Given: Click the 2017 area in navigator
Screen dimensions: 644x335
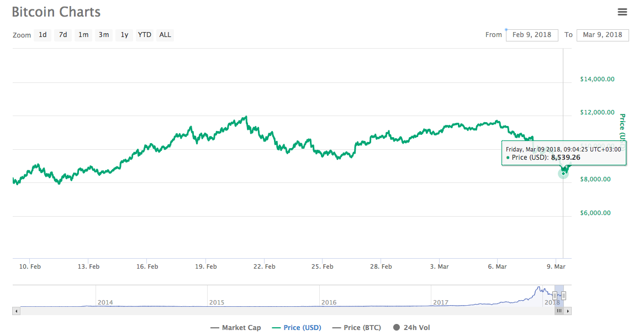Looking at the screenshot, I should click(x=441, y=302).
